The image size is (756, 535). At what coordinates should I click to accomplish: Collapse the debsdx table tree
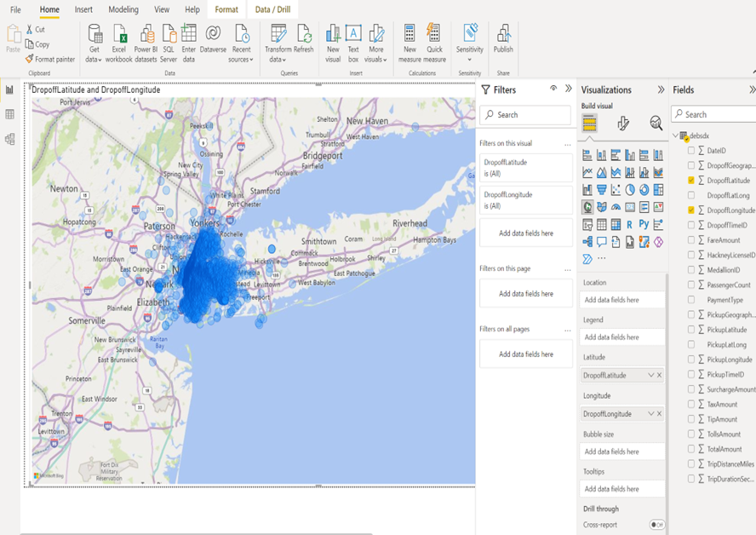tap(675, 136)
